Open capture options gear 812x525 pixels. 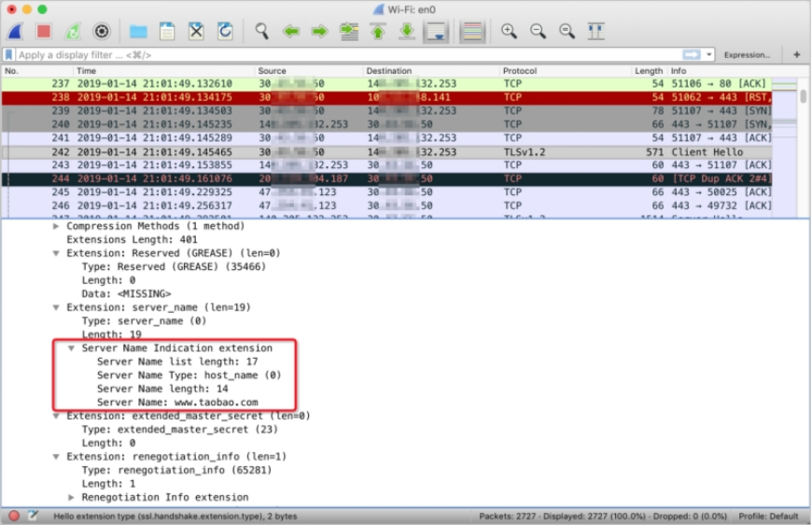point(101,32)
